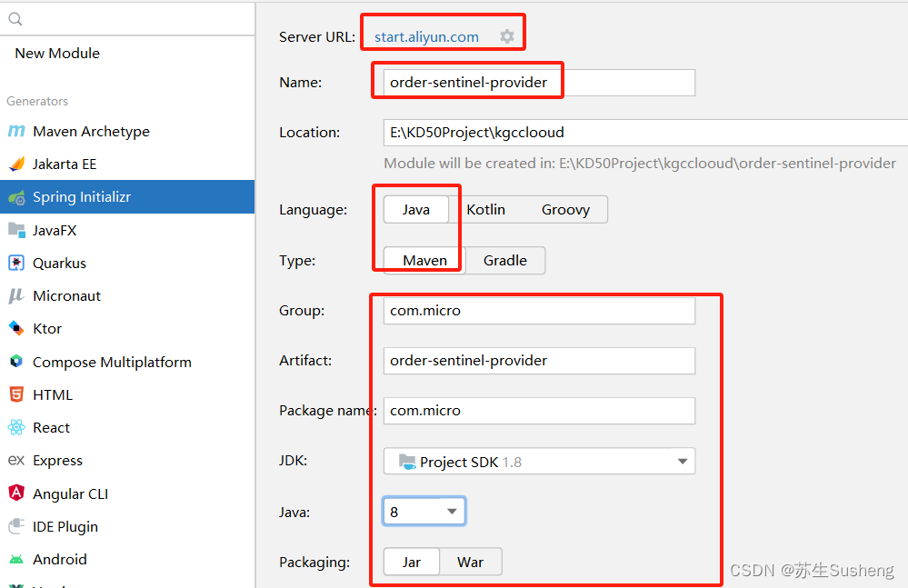Click the Location input field
The image size is (908, 588).
tap(645, 133)
